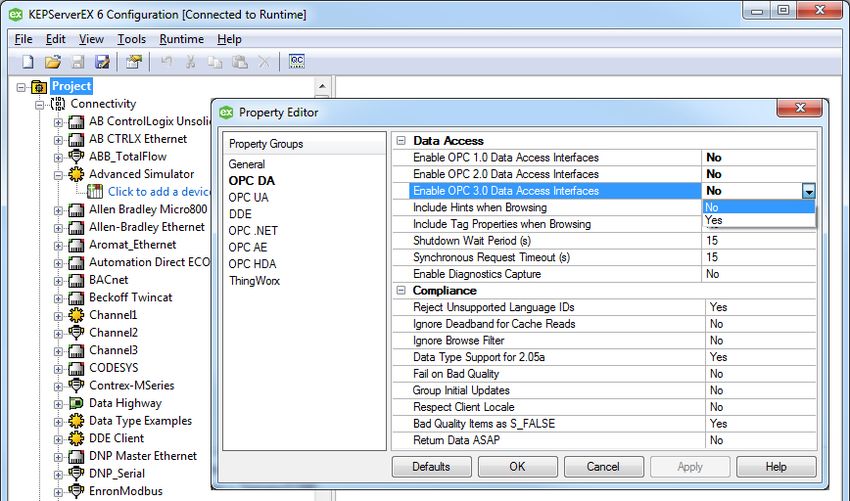Choose Yes in the OPC 3.0 dropdown list
Screen dimensions: 850x501
click(x=759, y=220)
